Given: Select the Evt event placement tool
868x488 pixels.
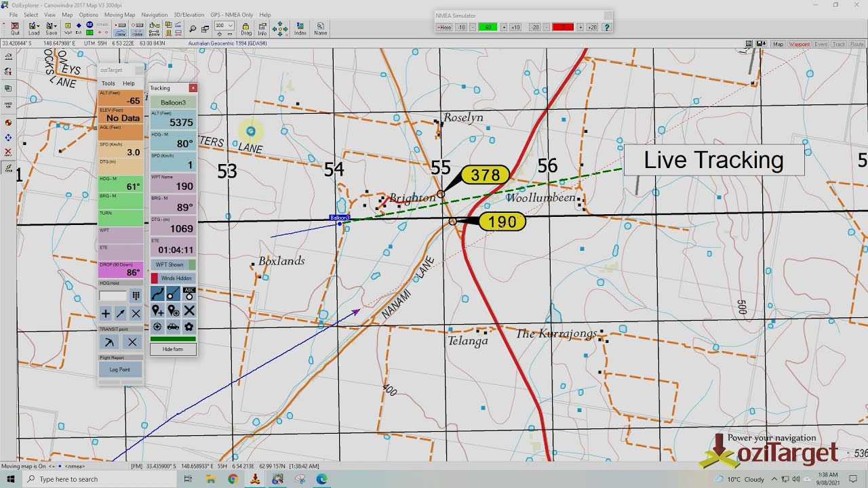Looking at the screenshot, I should coord(79,28).
